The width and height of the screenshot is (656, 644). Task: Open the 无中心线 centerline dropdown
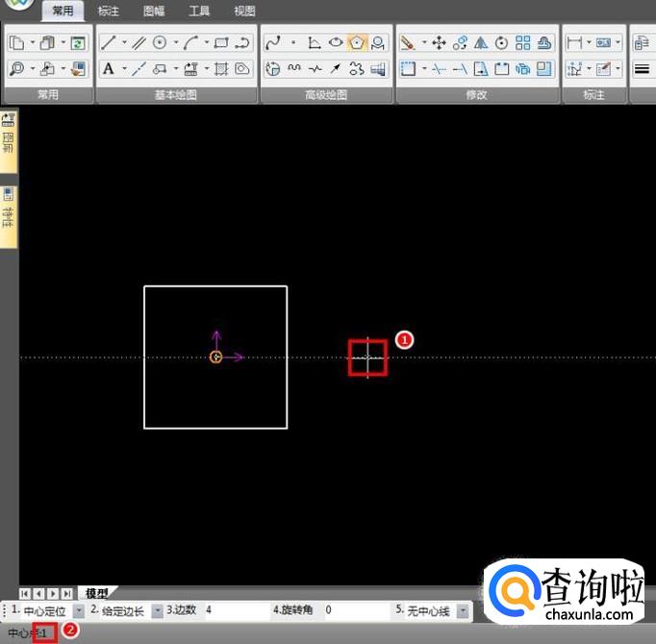point(463,610)
